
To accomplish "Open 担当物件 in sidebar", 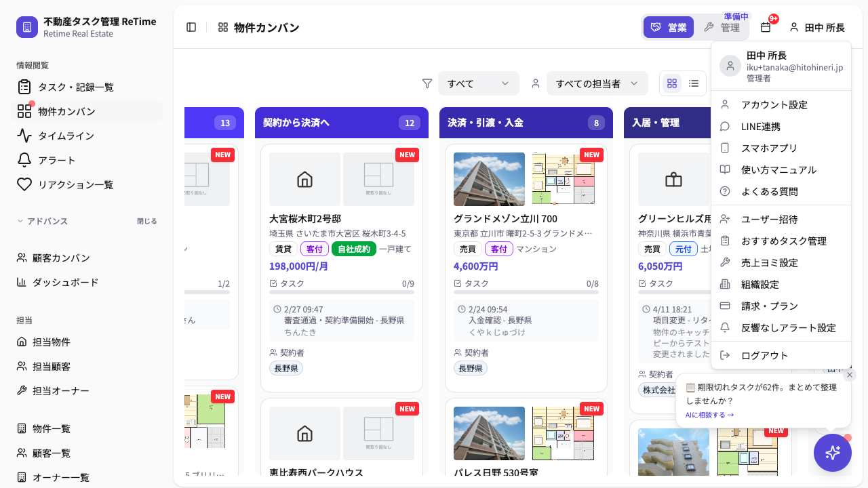I will click(x=87, y=342).
